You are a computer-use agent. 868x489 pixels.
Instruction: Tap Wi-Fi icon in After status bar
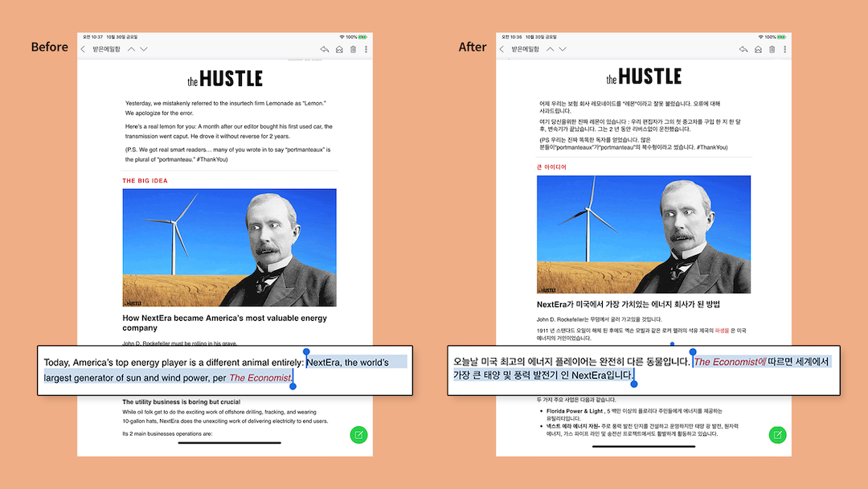761,37
